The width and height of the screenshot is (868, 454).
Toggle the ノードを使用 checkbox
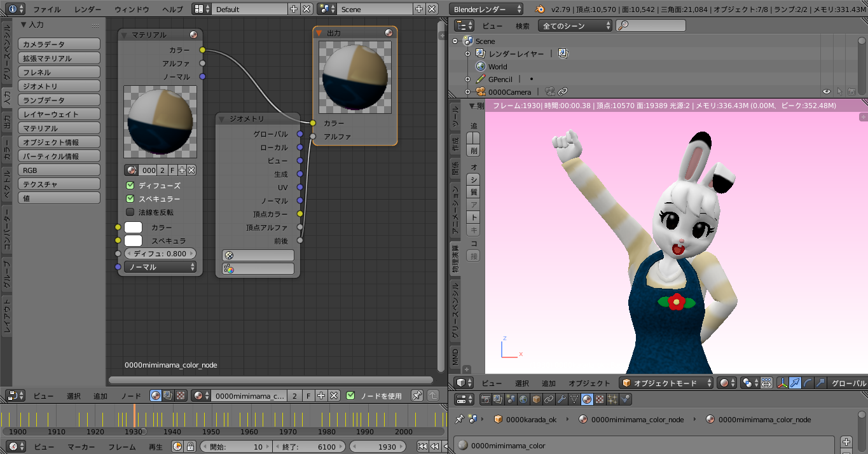coord(350,396)
